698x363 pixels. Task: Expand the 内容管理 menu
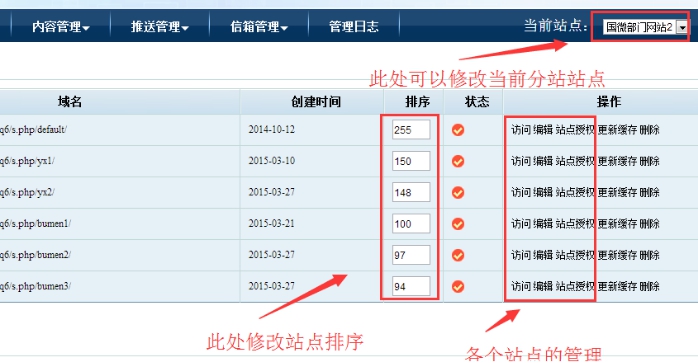(x=61, y=27)
